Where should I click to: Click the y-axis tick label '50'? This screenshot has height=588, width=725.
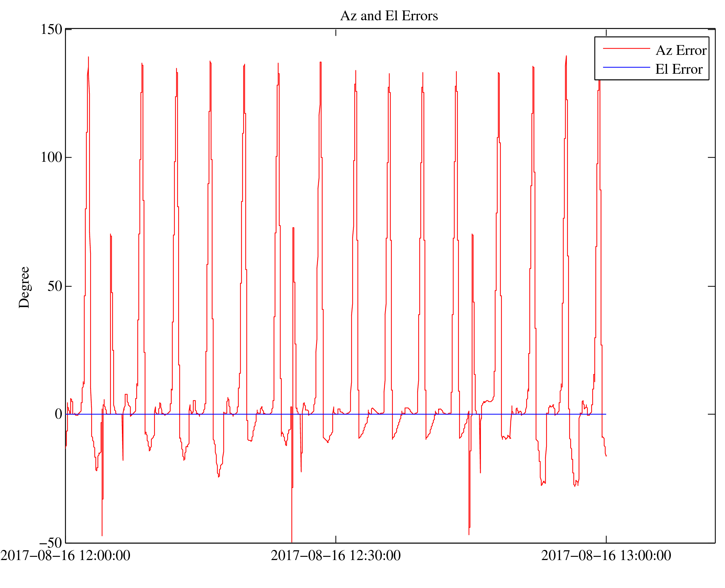(55, 286)
